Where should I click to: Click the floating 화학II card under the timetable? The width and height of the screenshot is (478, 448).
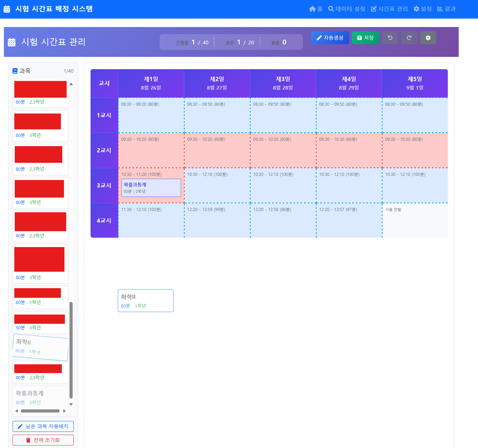coord(146,301)
